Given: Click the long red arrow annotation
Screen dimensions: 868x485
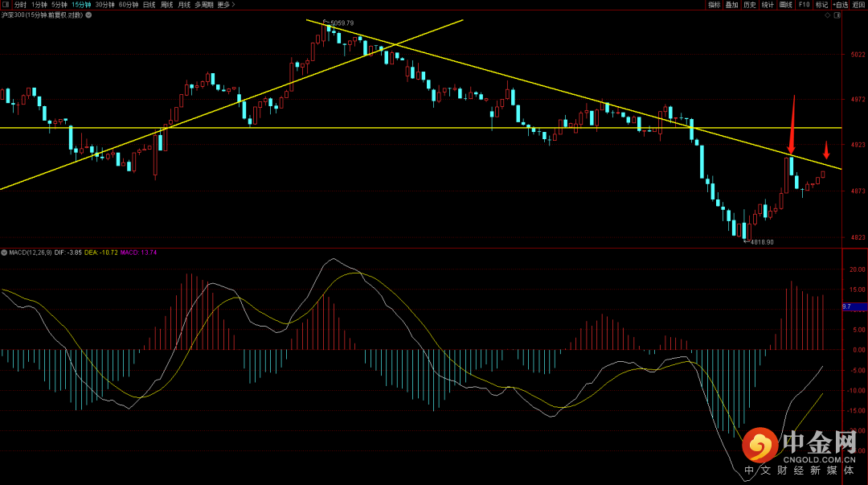Looking at the screenshot, I should [792, 125].
